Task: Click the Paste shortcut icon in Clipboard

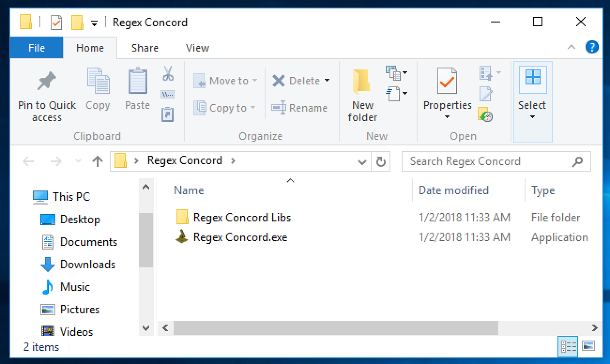Action: pyautogui.click(x=168, y=114)
